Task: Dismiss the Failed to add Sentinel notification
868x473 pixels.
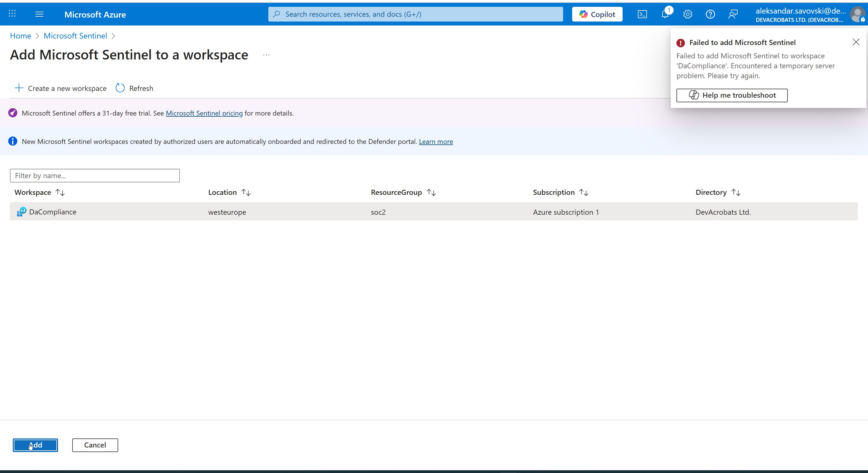Action: pyautogui.click(x=856, y=42)
